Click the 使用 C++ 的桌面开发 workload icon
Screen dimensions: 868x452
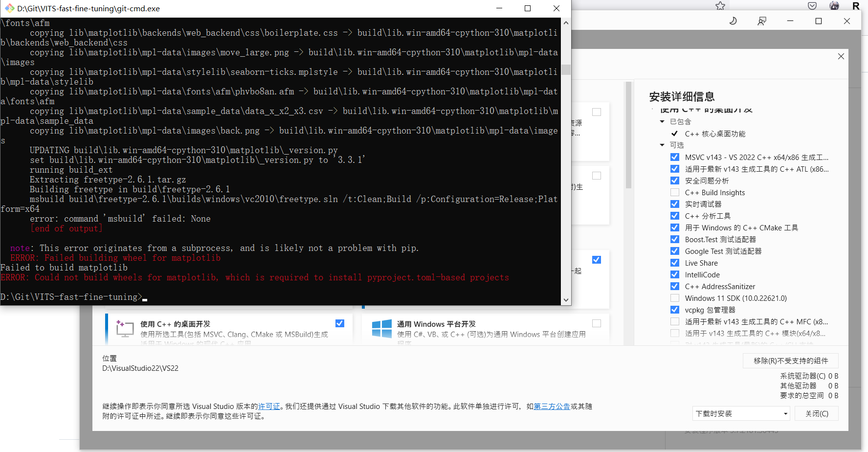pyautogui.click(x=124, y=329)
